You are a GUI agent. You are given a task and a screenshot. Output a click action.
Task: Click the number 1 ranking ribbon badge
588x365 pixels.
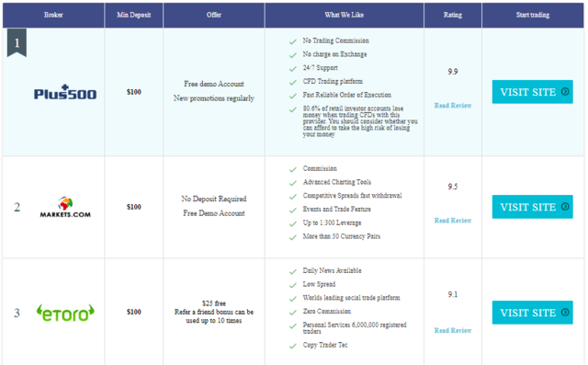tap(17, 43)
